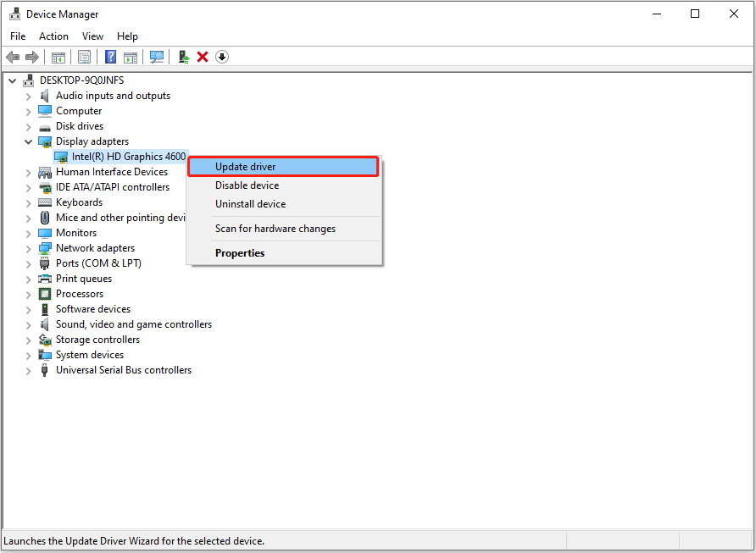Viewport: 756px width, 553px height.
Task: Click the Processors chip icon
Action: (45, 294)
